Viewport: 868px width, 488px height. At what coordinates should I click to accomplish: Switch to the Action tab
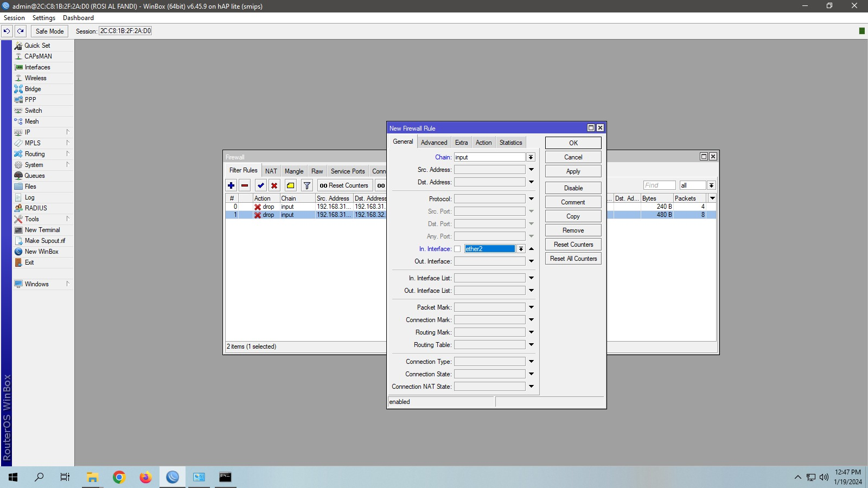[x=483, y=143]
